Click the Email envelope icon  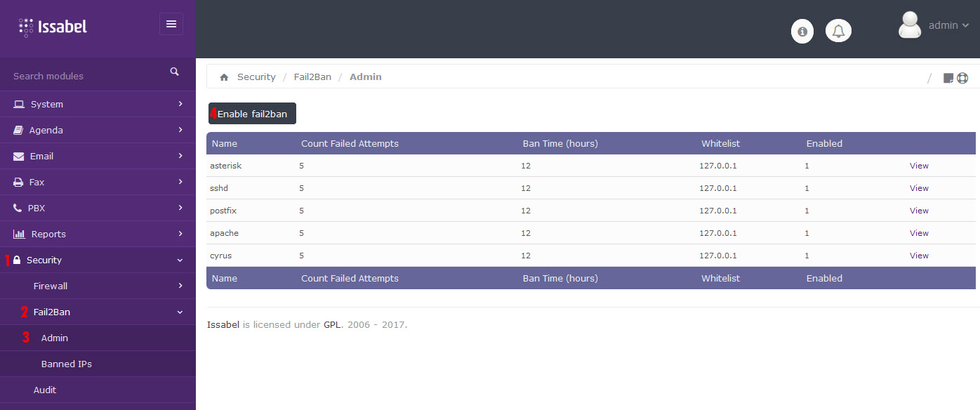19,156
